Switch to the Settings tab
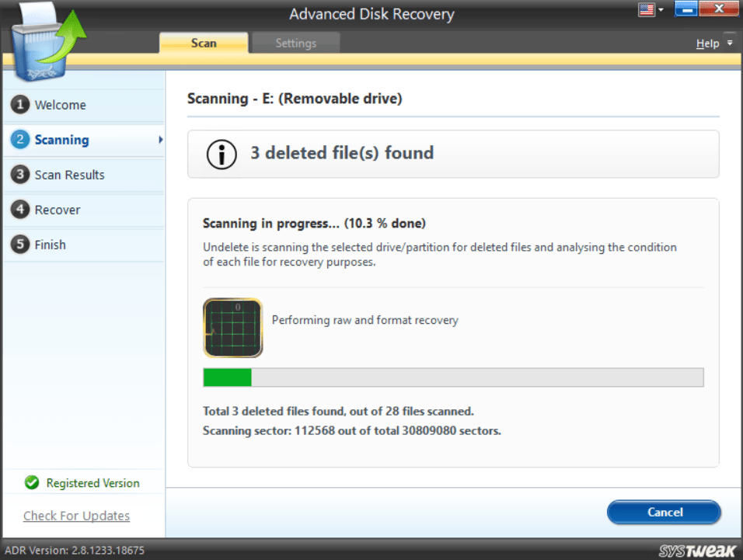The height and width of the screenshot is (560, 743). 295,43
